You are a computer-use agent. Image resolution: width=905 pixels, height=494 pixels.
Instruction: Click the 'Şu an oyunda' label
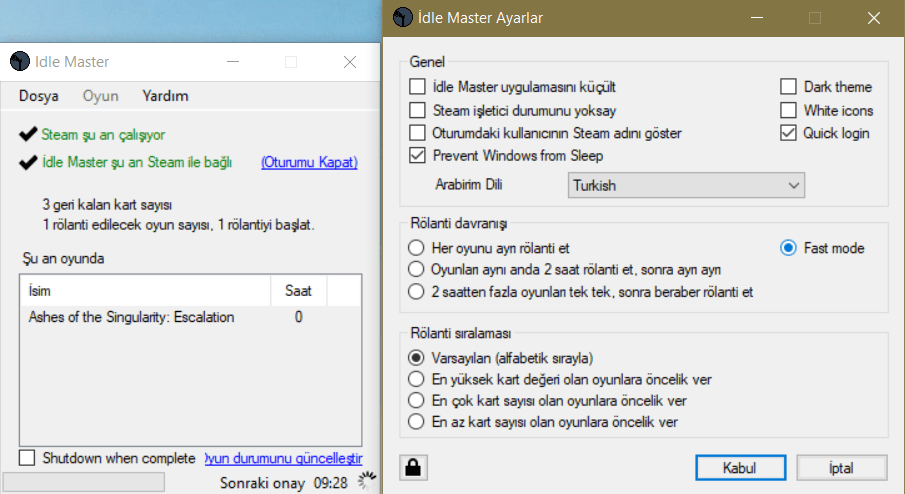(x=63, y=259)
